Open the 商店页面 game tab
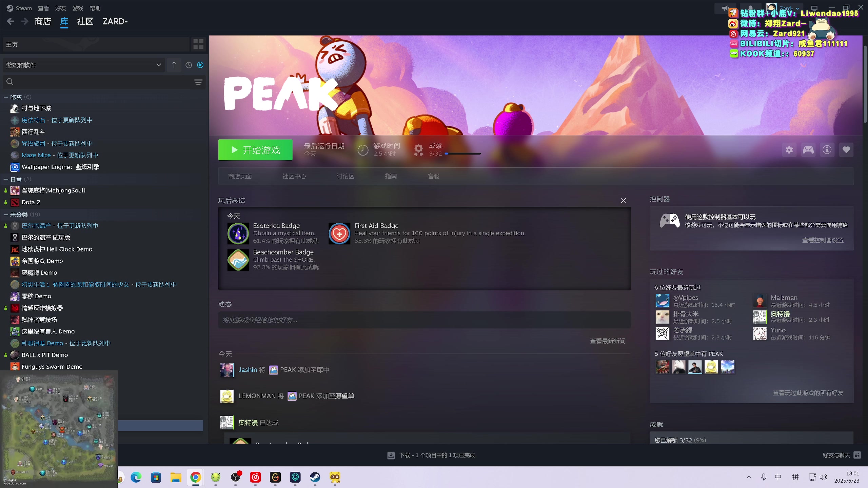This screenshot has height=488, width=868. point(240,176)
